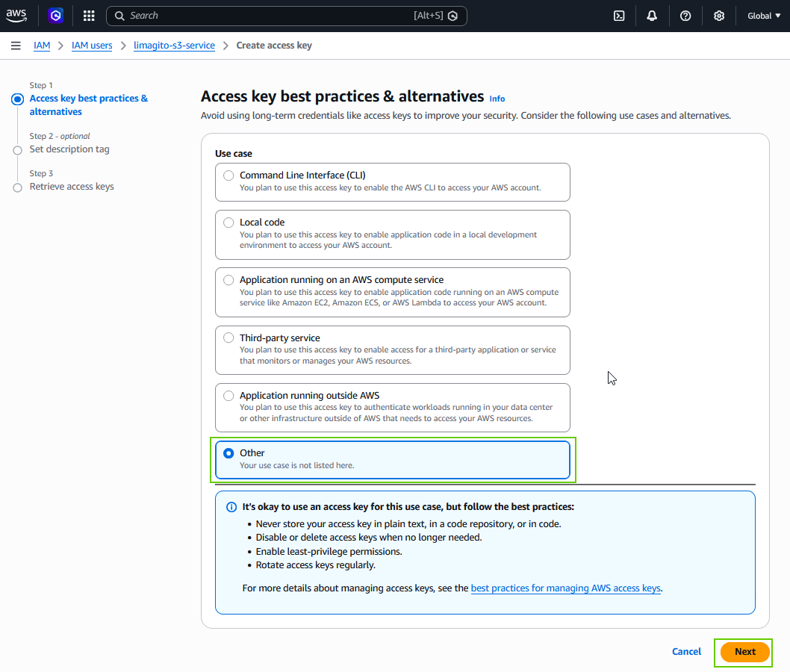Choose Application running on an AWS compute service
The width and height of the screenshot is (790, 672).
point(393,292)
